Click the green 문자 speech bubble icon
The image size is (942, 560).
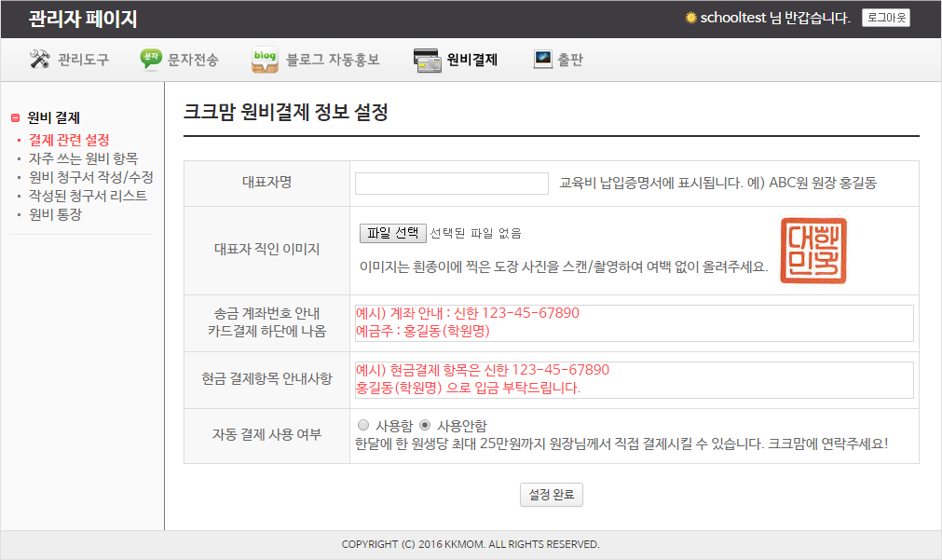(x=151, y=60)
